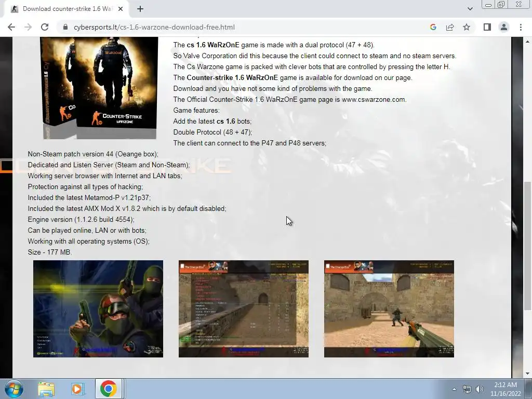The width and height of the screenshot is (532, 399).
Task: Click the page vertical scrollbar thumb
Action: [x=527, y=246]
